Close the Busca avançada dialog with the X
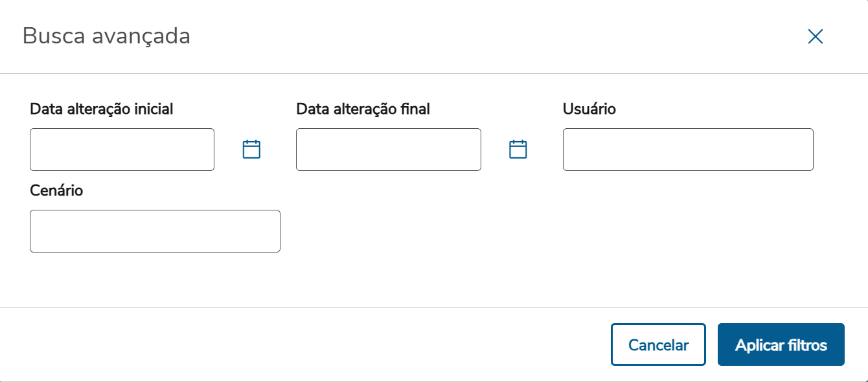The width and height of the screenshot is (868, 382). [815, 36]
